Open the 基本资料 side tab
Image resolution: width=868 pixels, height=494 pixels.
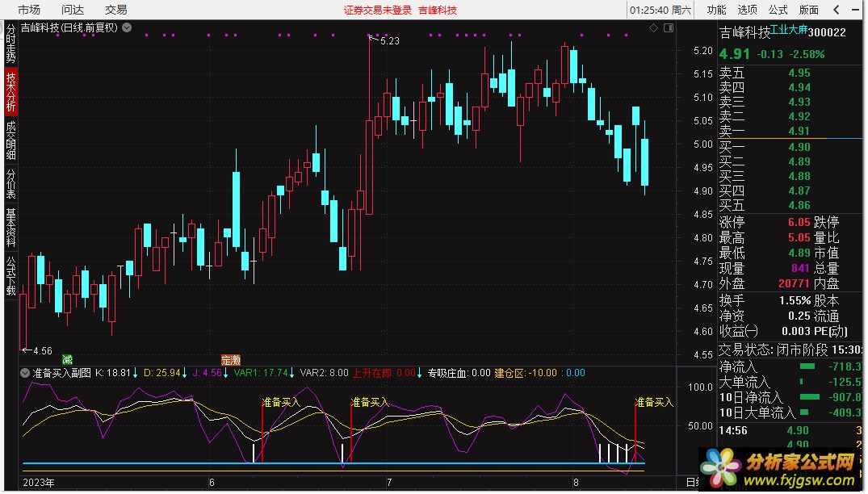point(11,228)
